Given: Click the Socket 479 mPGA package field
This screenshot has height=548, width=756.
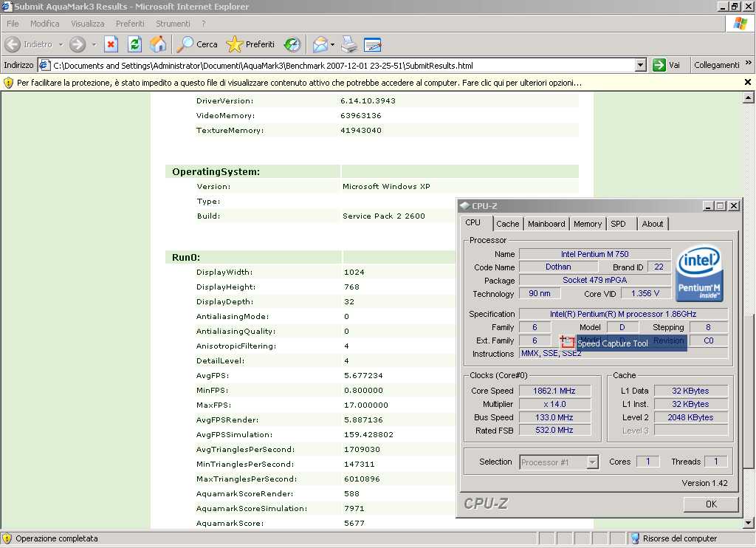Looking at the screenshot, I should coord(594,280).
